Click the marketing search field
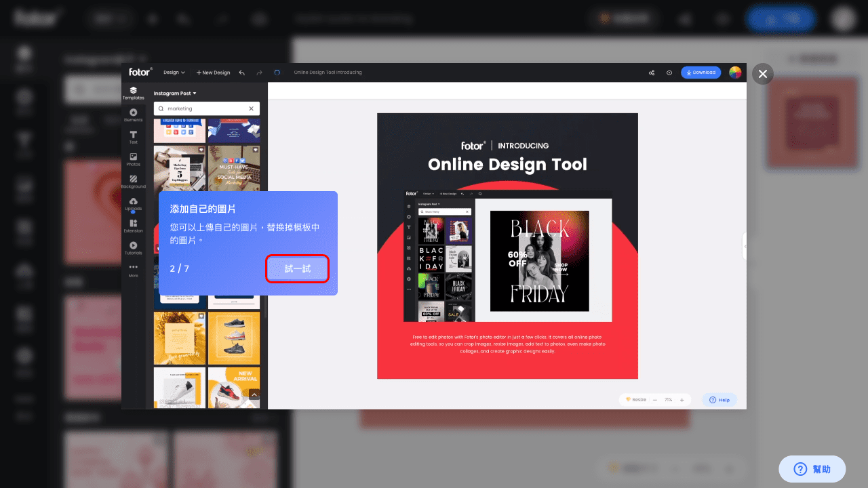Viewport: 868px width, 488px height. point(205,108)
